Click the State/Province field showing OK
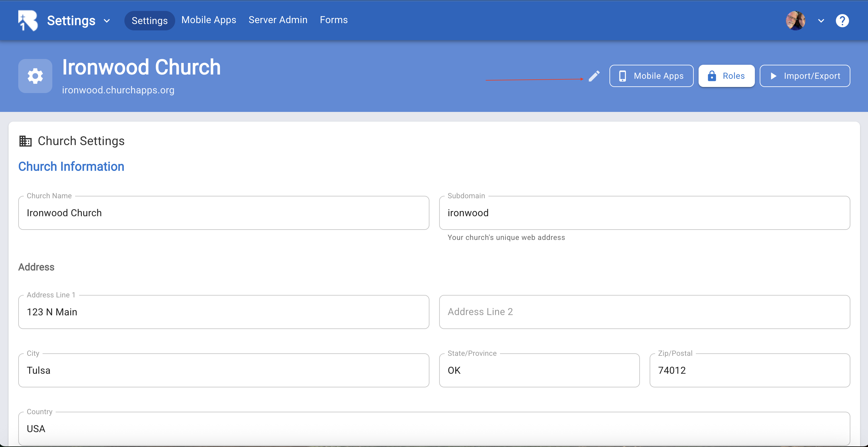Screen dimensions: 868x447 tap(539, 370)
